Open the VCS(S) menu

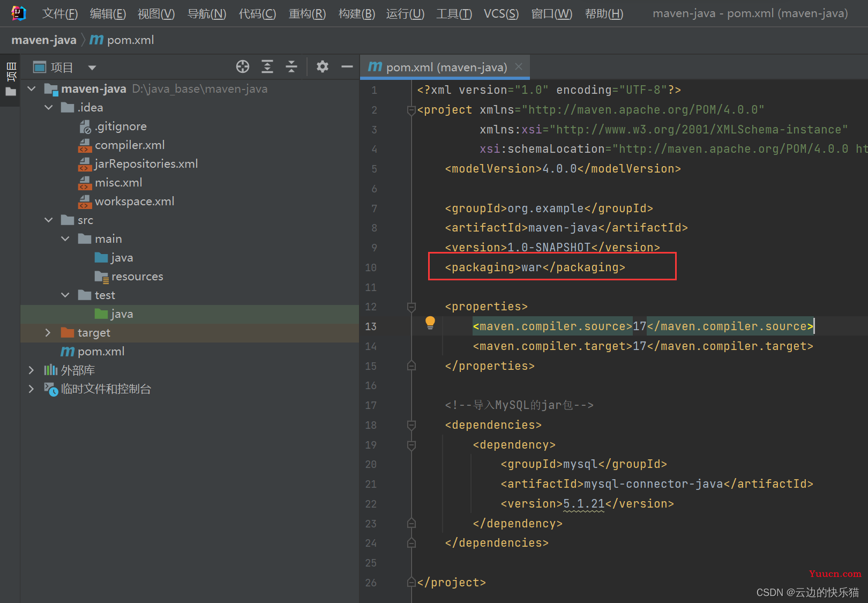(x=501, y=13)
